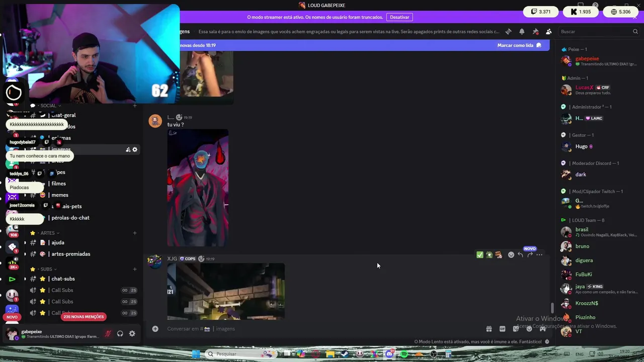Unmute microphone in user panel
Screen dimensions: 644x362
[108, 334]
